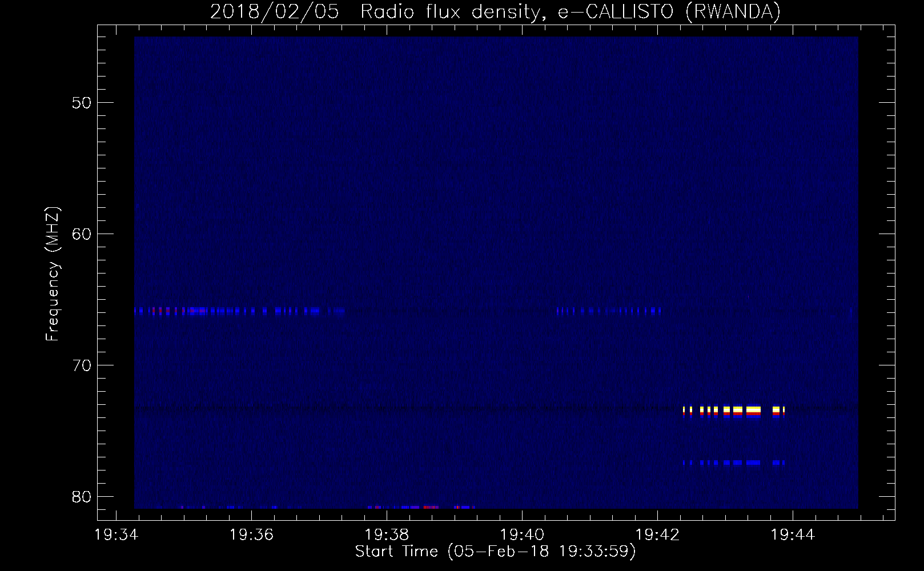Click the '80' frequency tick label

coord(81,497)
